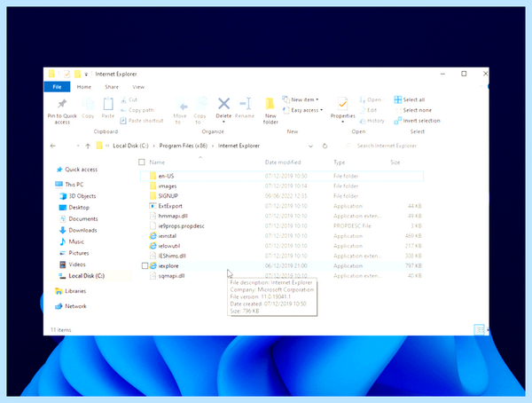Sort by Date modified column
The image size is (532, 403).
tap(283, 162)
